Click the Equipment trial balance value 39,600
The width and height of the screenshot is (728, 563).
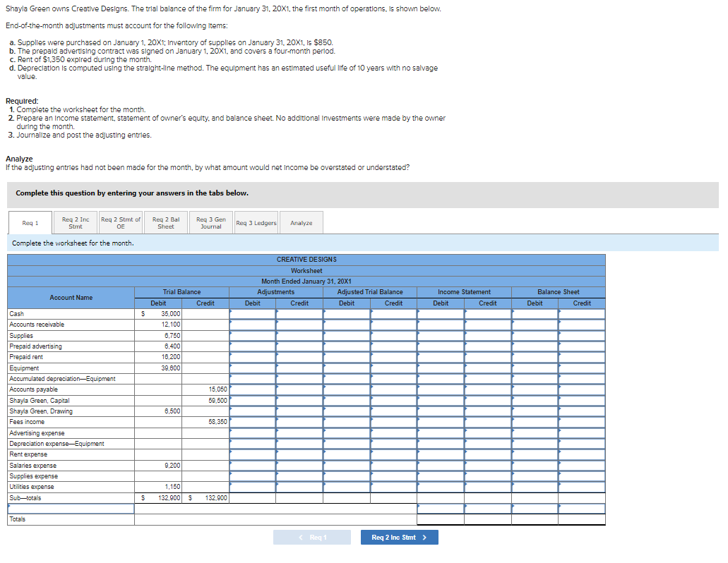click(x=170, y=368)
